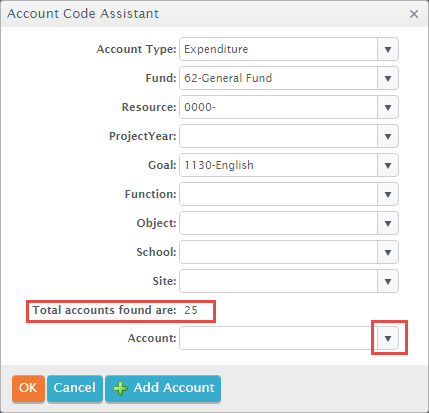Expand the ProjectYear dropdown arrow
The height and width of the screenshot is (413, 429).
point(388,136)
